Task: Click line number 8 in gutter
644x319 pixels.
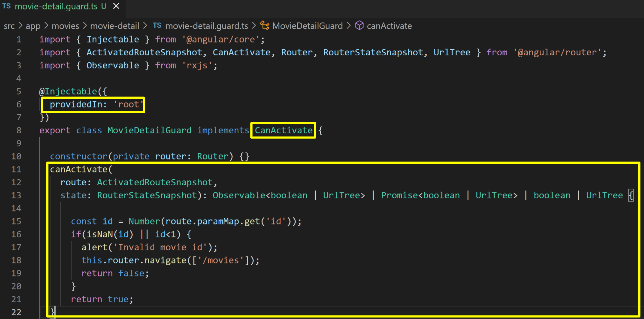Action: click(19, 130)
